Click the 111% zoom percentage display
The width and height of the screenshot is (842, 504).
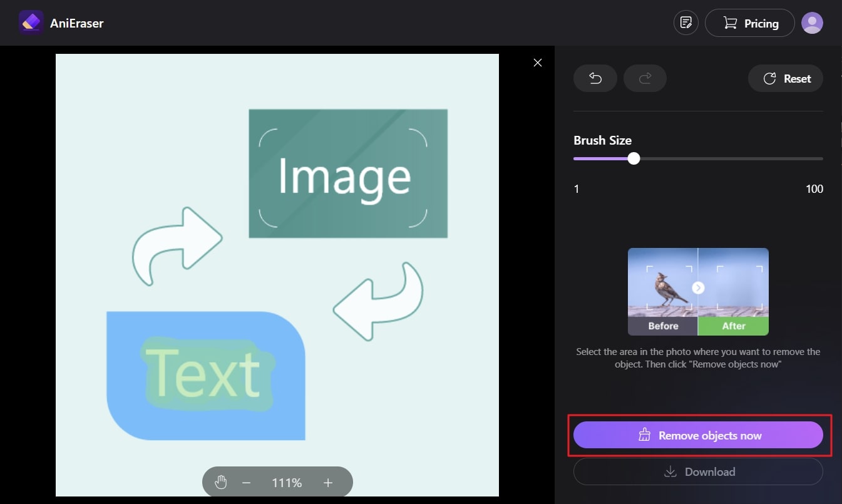[x=286, y=482]
